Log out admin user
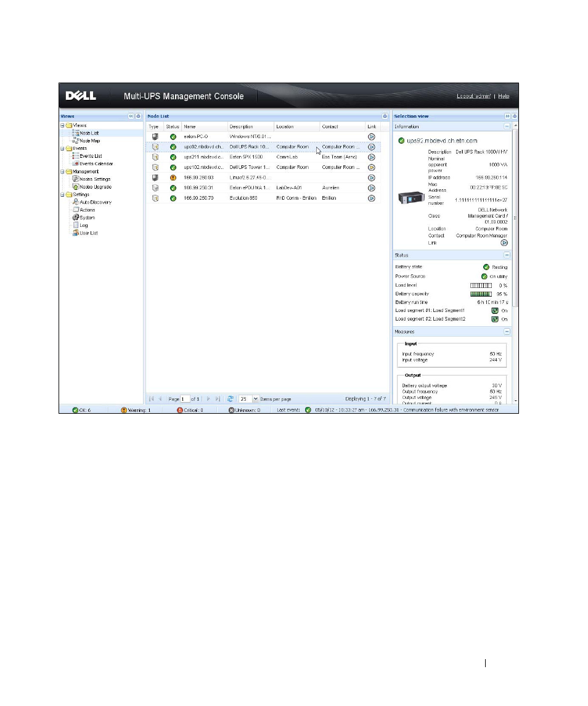The image size is (588, 706). 473,96
